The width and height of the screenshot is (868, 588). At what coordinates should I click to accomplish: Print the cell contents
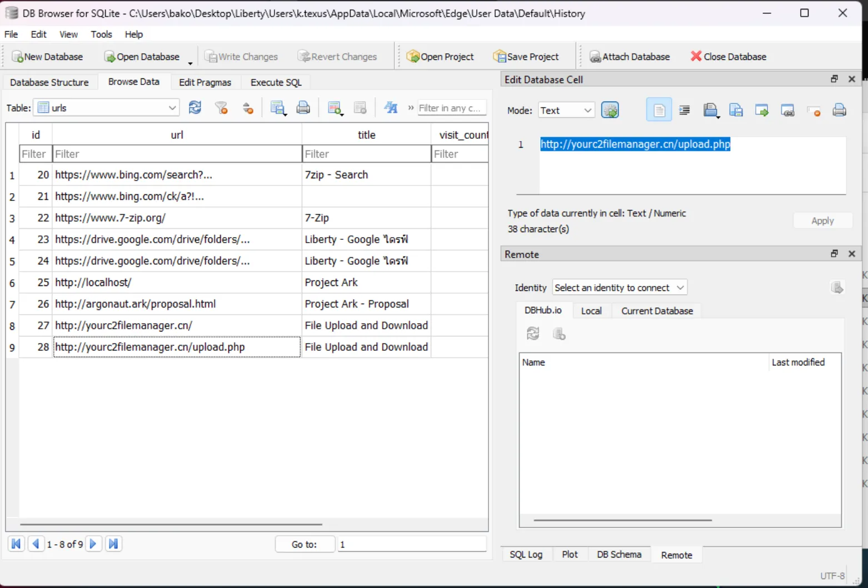pos(840,110)
